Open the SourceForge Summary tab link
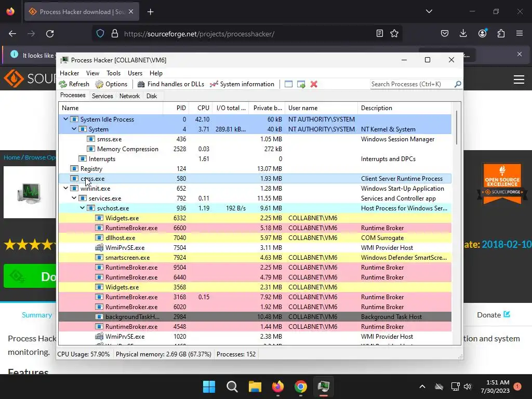Screen dimensions: 532x399 point(37,315)
